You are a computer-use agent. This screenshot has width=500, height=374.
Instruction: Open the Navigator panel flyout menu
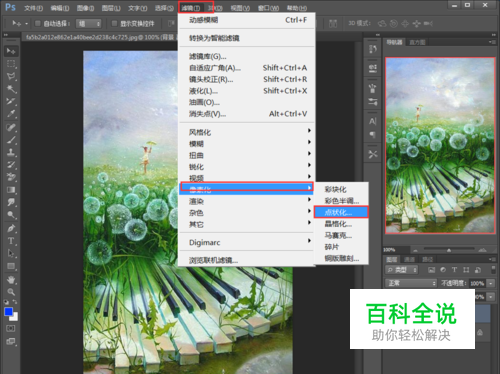[x=492, y=42]
